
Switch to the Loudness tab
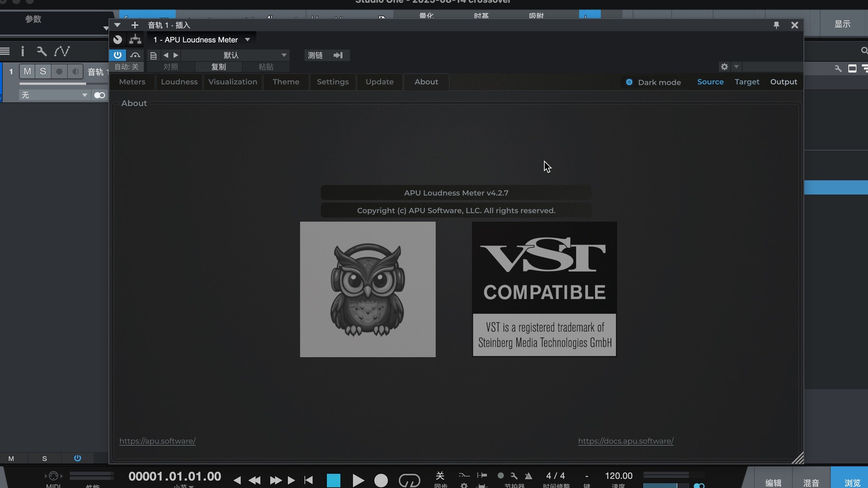[179, 82]
